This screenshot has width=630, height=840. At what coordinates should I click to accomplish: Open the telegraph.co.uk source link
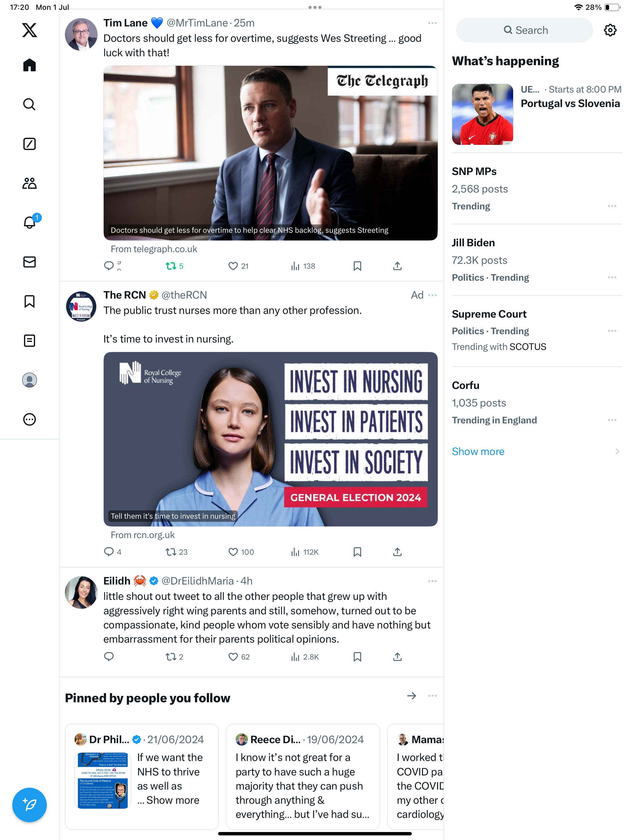point(154,249)
